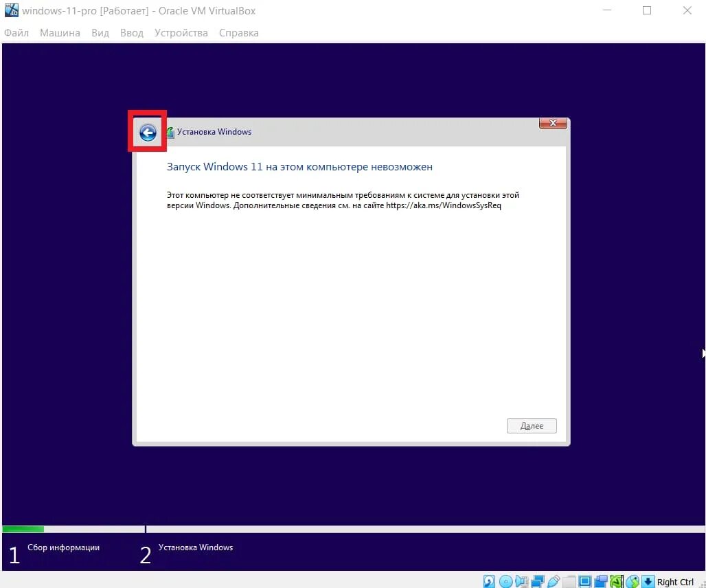Click the Установка Windows dialog title
The width and height of the screenshot is (706, 588).
point(214,132)
